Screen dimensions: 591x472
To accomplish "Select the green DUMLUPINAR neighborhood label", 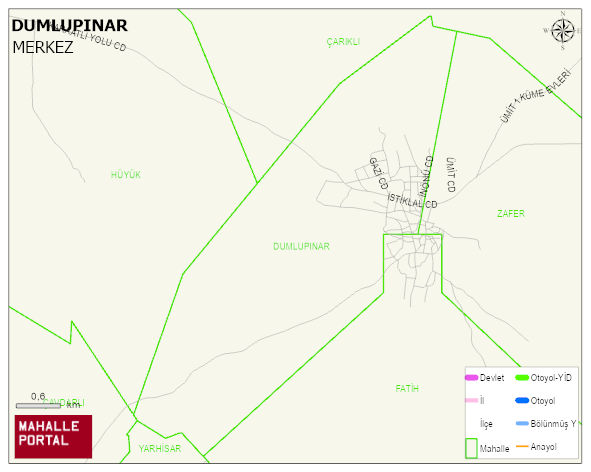I will (x=302, y=247).
